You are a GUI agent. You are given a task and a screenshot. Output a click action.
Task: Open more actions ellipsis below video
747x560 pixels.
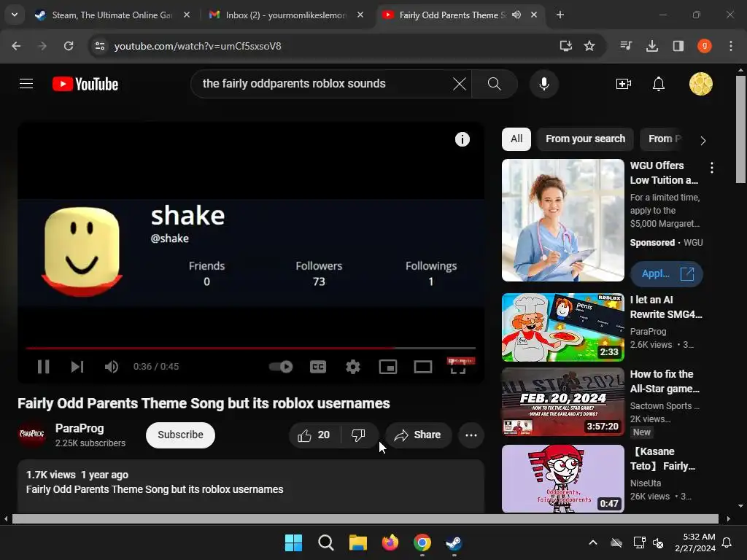[471, 435]
